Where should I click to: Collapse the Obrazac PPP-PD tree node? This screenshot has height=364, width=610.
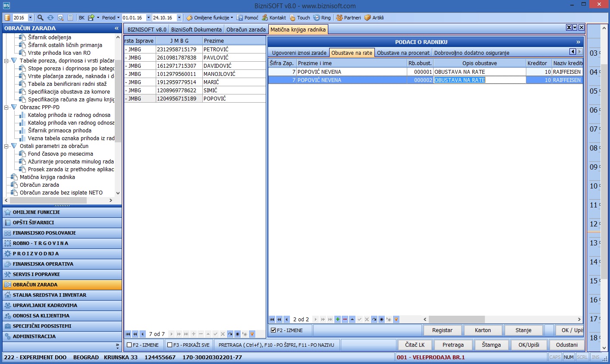click(x=6, y=107)
